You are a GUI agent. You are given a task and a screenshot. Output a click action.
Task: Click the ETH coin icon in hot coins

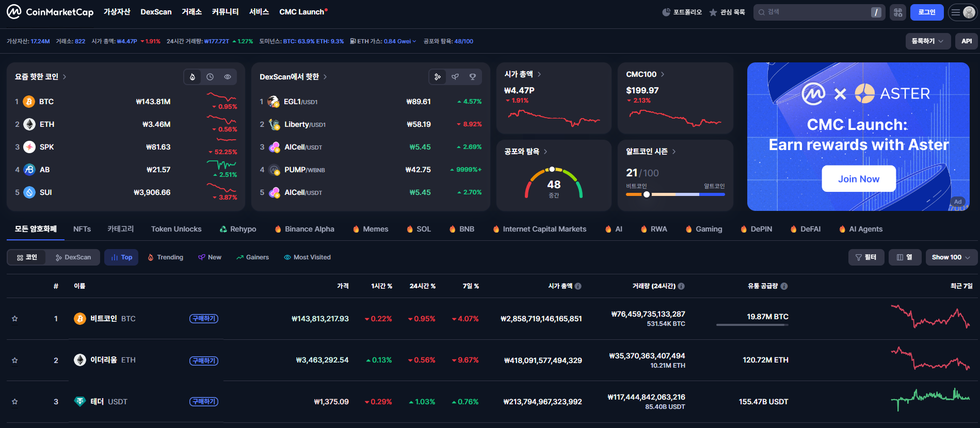tap(29, 124)
